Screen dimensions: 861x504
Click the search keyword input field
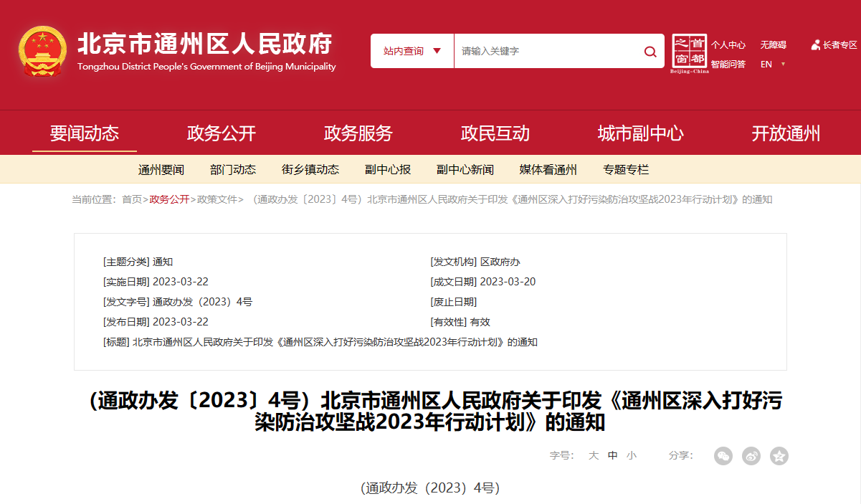point(545,51)
